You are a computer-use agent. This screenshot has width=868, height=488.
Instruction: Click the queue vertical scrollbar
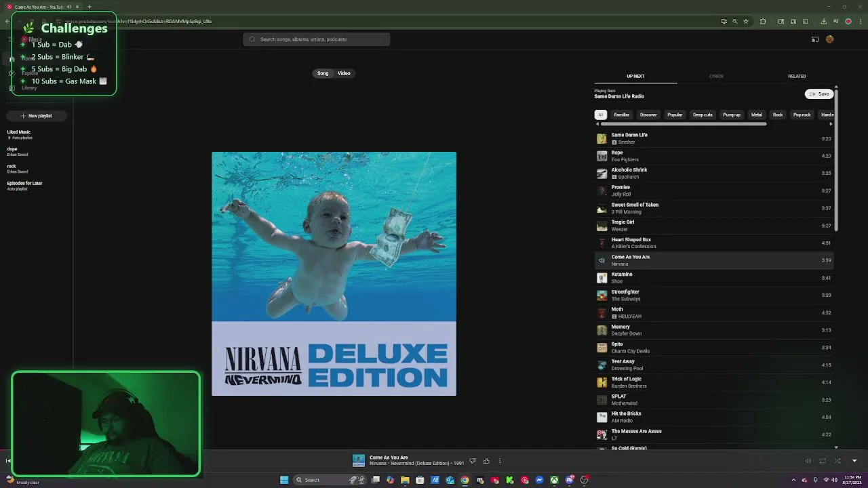pos(836,159)
